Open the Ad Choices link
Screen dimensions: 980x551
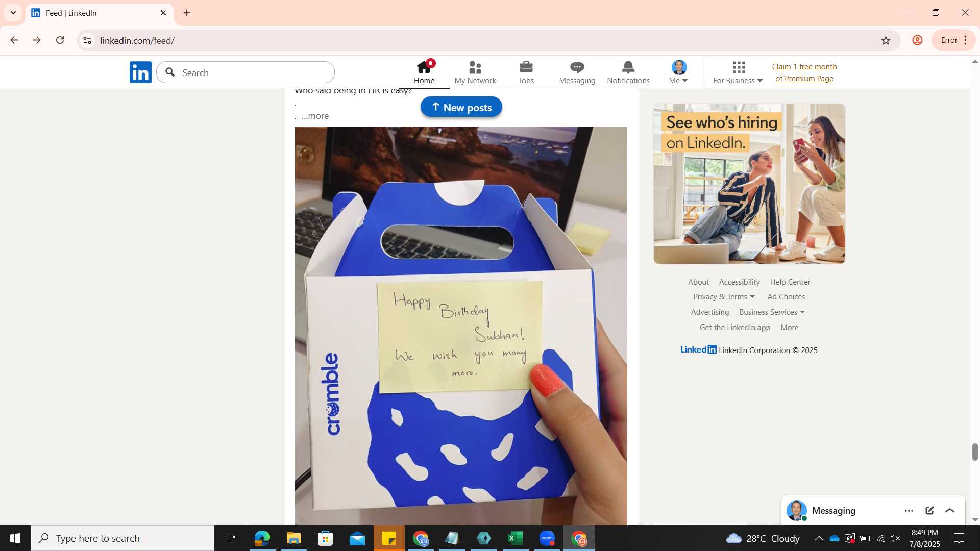pyautogui.click(x=786, y=297)
